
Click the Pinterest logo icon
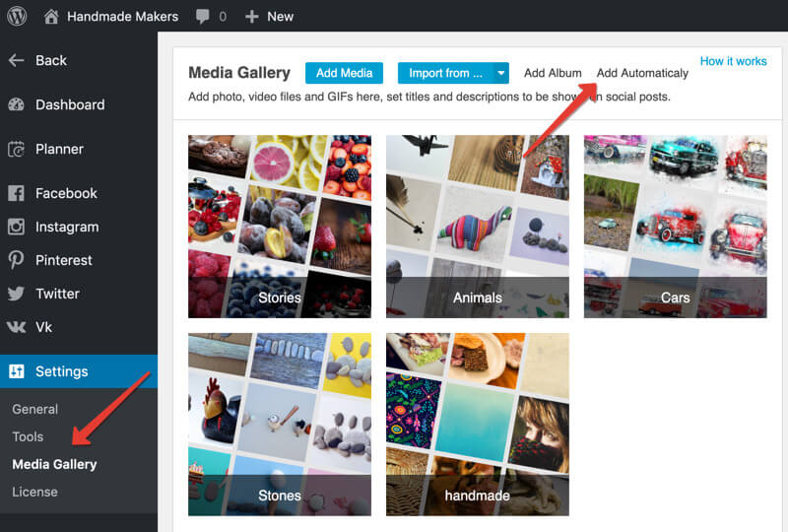16,260
